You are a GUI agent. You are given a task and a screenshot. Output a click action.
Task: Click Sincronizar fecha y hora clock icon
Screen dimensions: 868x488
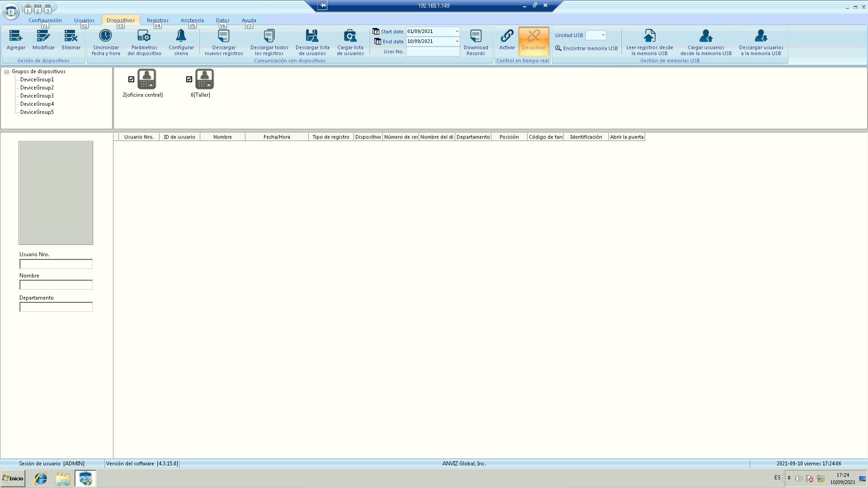click(105, 36)
